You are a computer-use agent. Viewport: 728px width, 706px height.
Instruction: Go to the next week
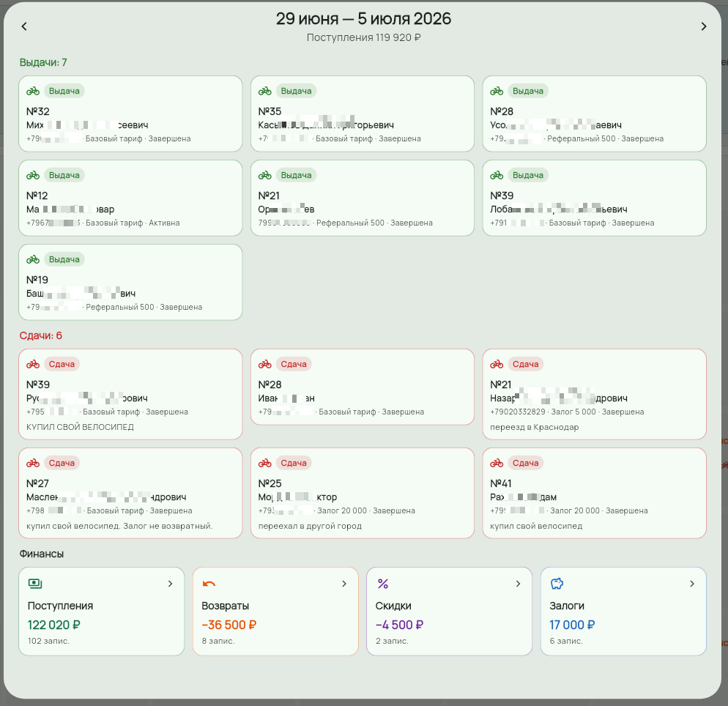tap(703, 26)
